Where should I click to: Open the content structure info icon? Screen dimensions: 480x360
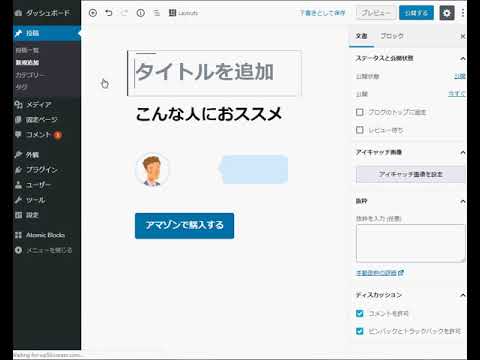point(141,13)
